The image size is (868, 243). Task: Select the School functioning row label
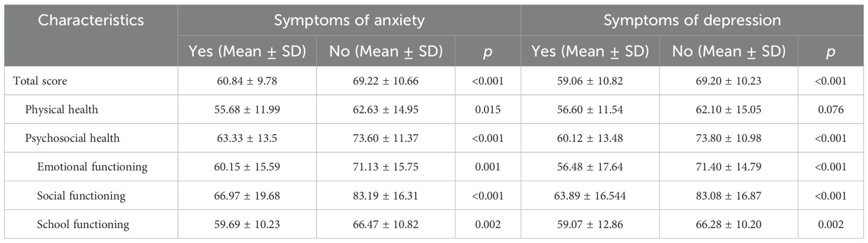(x=84, y=224)
